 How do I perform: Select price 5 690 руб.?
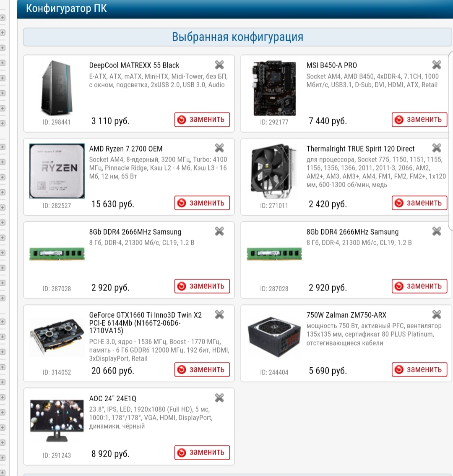(328, 371)
